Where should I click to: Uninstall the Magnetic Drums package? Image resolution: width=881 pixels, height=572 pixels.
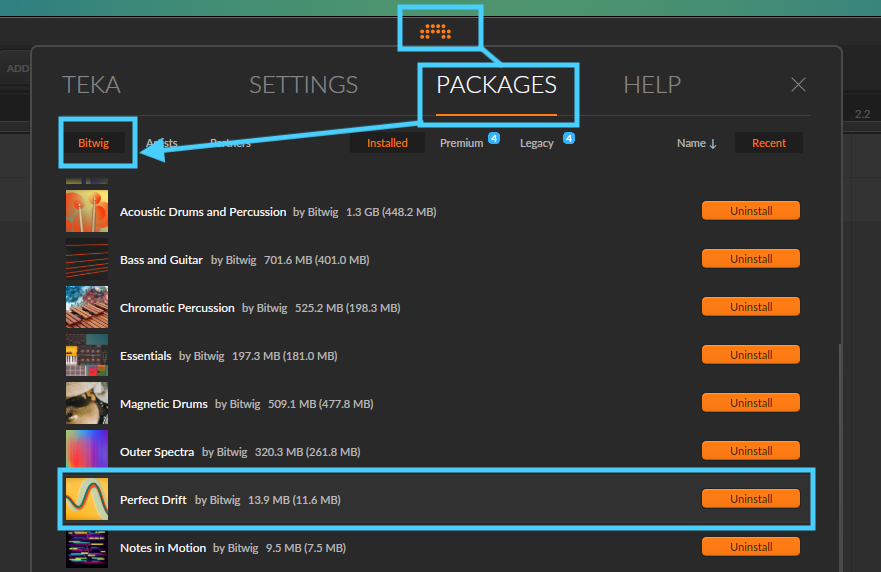point(751,403)
